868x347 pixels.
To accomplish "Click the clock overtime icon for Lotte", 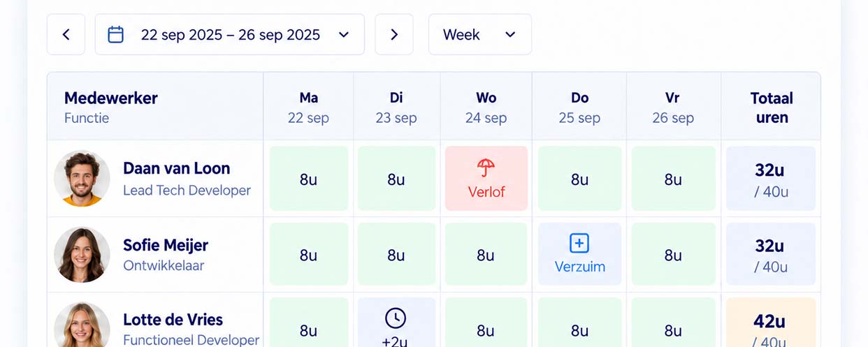I will (396, 318).
